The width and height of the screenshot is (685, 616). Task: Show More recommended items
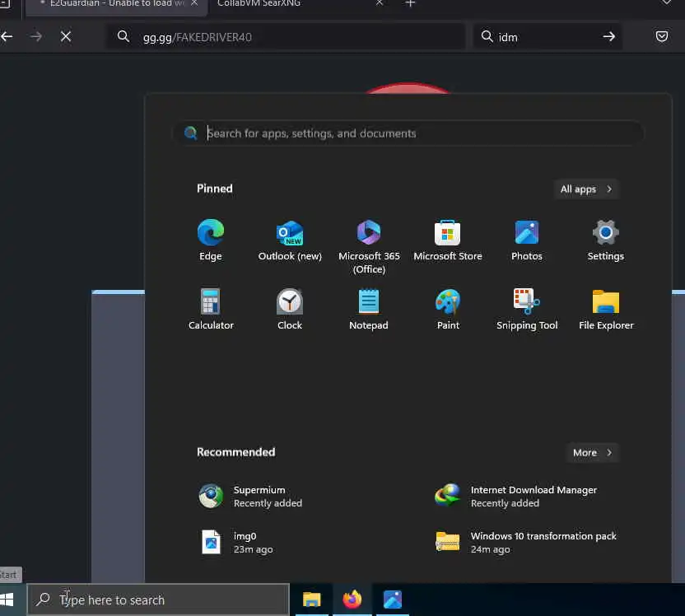coord(593,453)
